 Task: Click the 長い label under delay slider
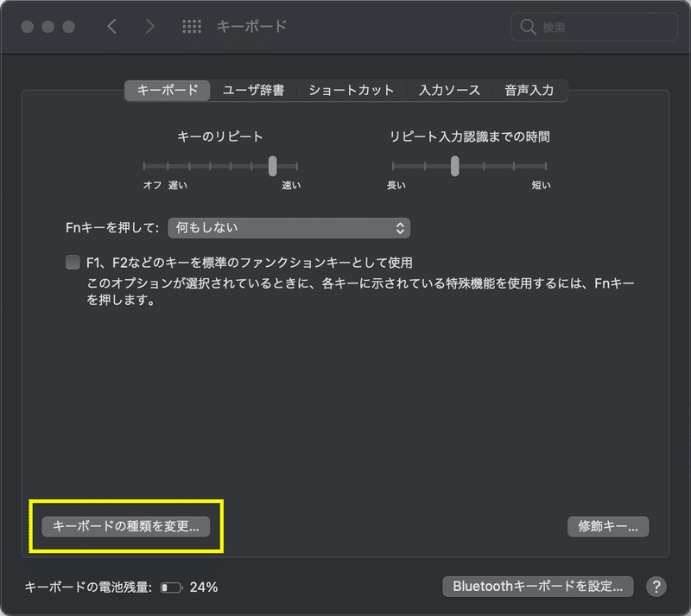click(x=396, y=185)
